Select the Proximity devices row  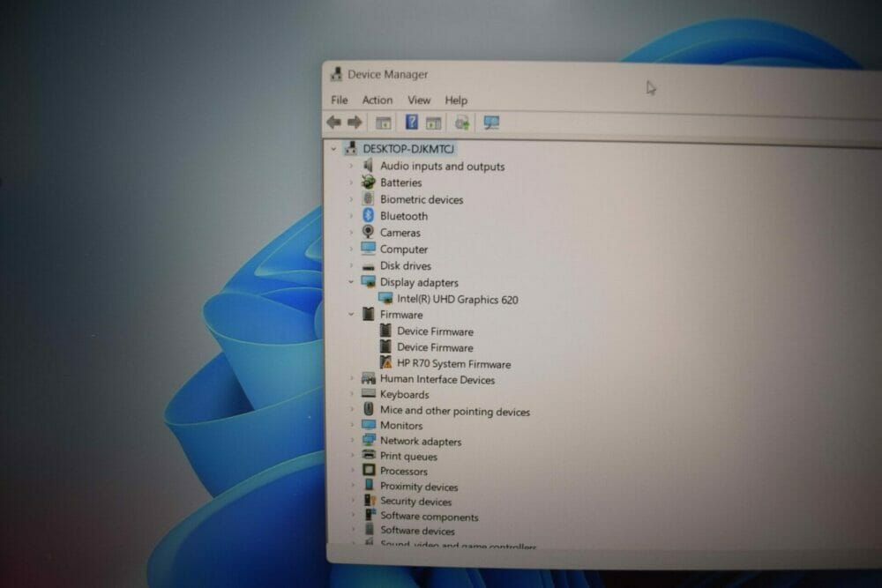coord(418,487)
